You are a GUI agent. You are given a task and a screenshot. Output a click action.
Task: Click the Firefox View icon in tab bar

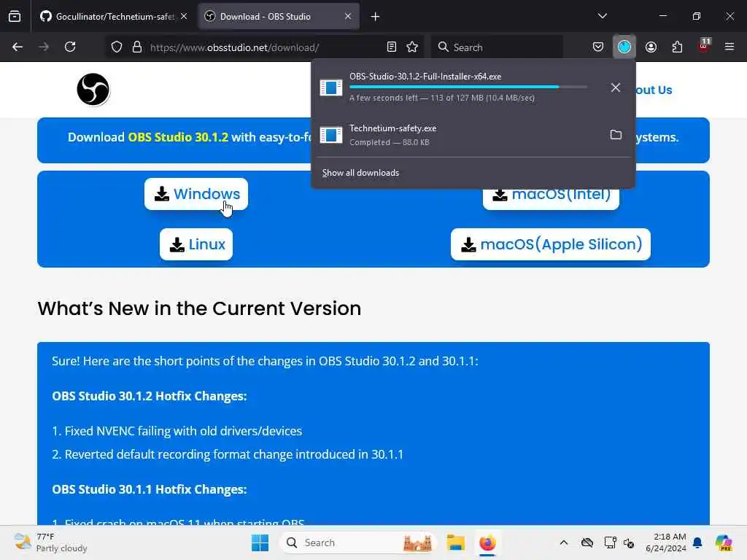pos(15,17)
